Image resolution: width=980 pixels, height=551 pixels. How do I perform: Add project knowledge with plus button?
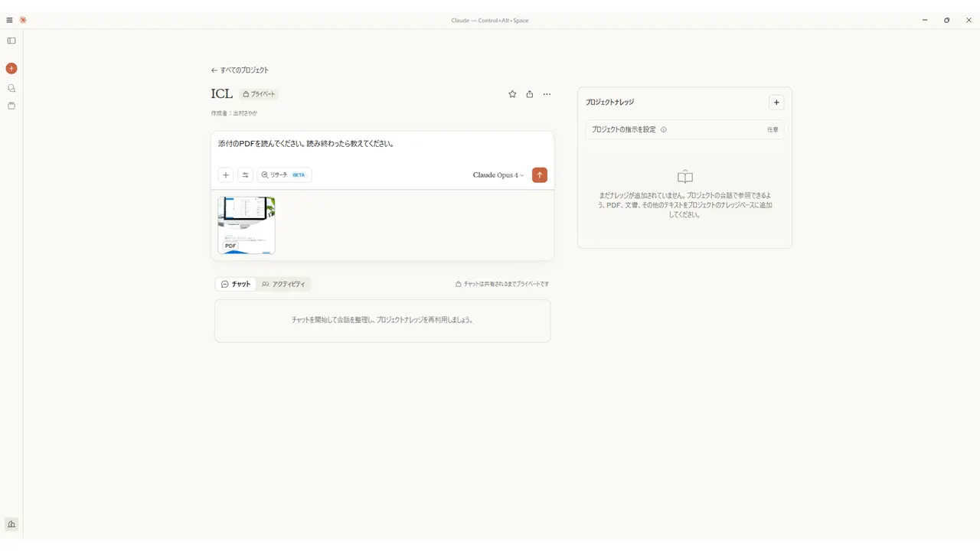point(776,103)
